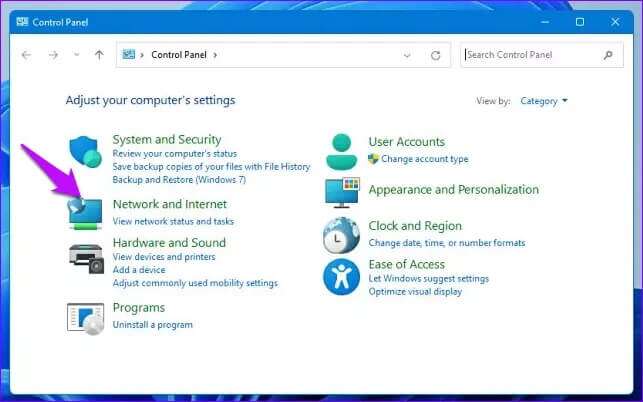Select Control Panel breadcrumb in address bar
The width and height of the screenshot is (643, 402).
tap(179, 55)
